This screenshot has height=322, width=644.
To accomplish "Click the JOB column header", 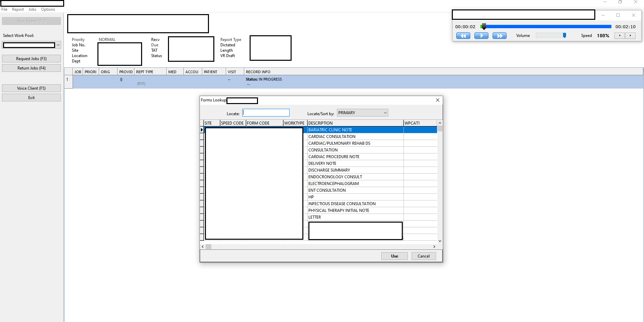I will (78, 72).
